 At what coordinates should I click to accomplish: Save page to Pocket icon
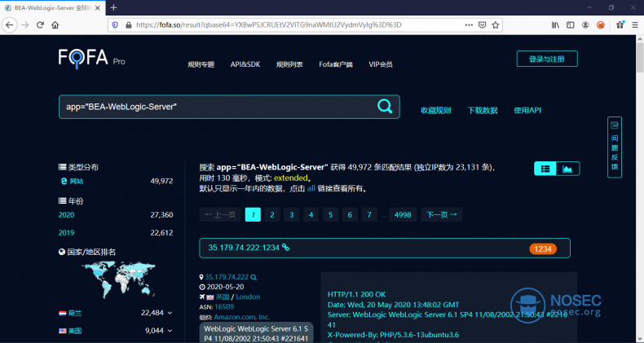tap(482, 25)
